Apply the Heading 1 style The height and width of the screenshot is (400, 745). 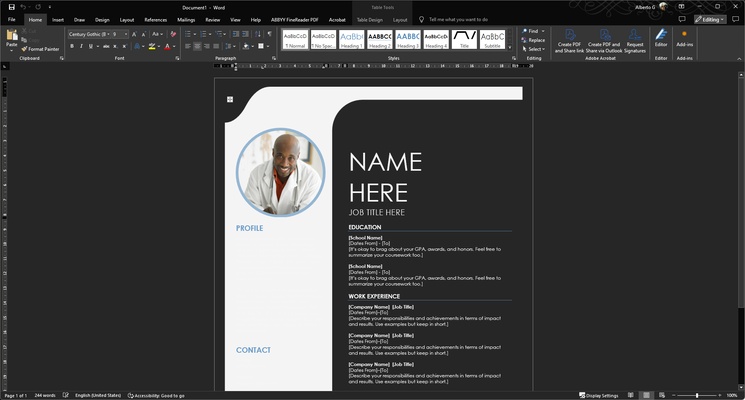point(352,39)
